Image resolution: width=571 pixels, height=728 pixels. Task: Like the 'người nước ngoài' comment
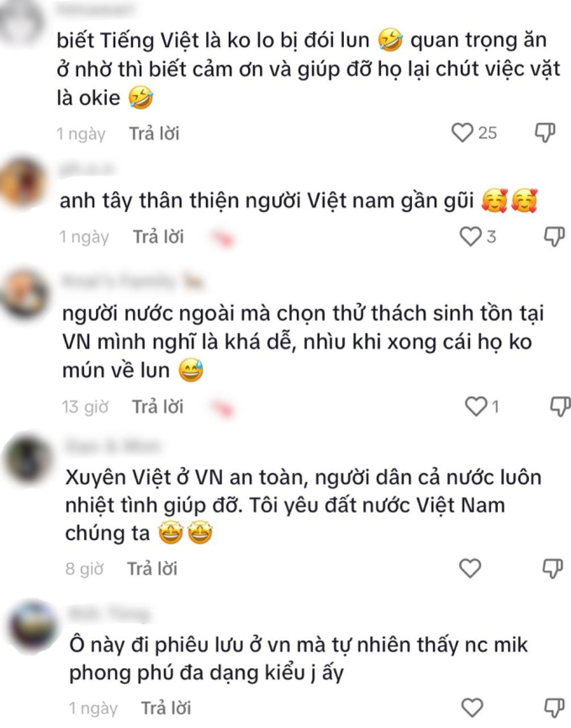tap(475, 407)
